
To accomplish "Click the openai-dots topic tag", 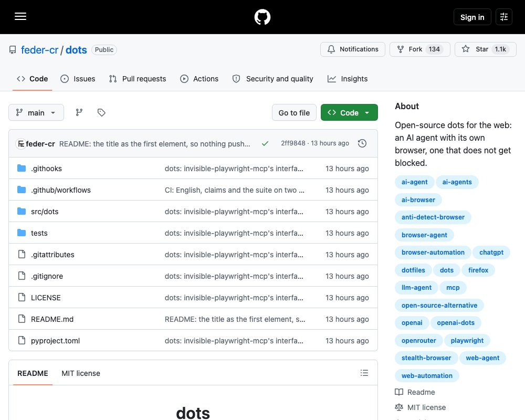I will (456, 322).
